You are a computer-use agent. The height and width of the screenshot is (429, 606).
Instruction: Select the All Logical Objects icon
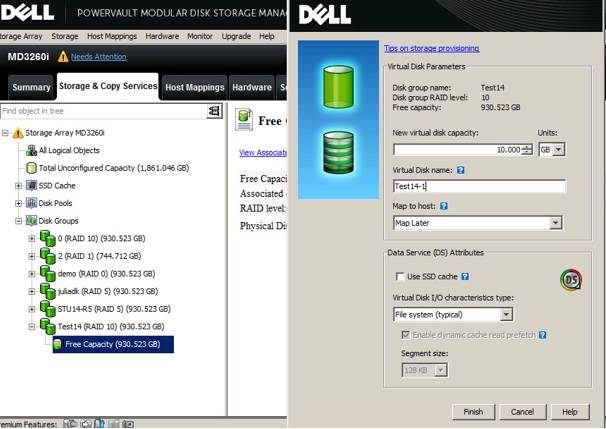point(31,150)
